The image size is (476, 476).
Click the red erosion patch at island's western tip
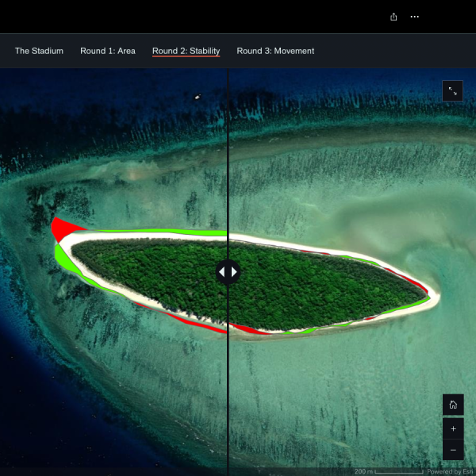click(x=60, y=229)
